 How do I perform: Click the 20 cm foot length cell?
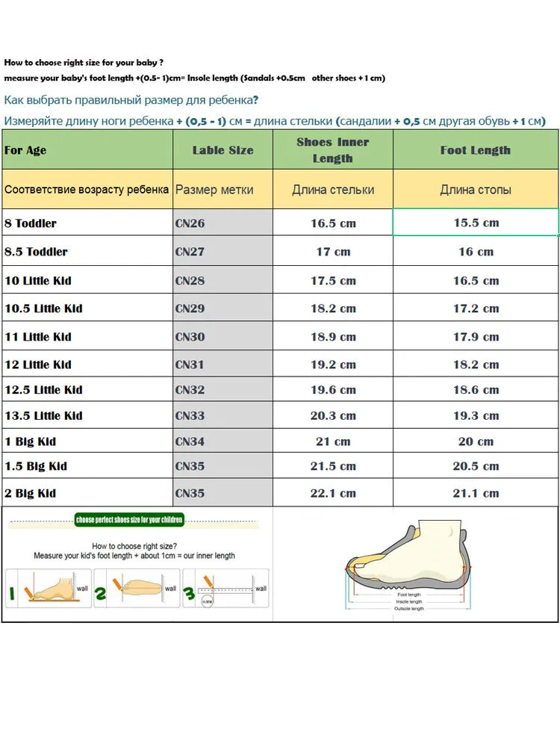point(476,441)
